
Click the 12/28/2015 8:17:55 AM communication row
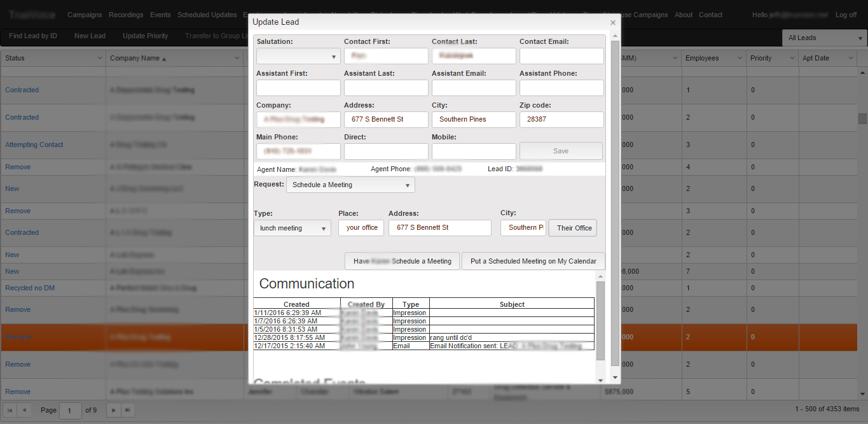point(424,337)
